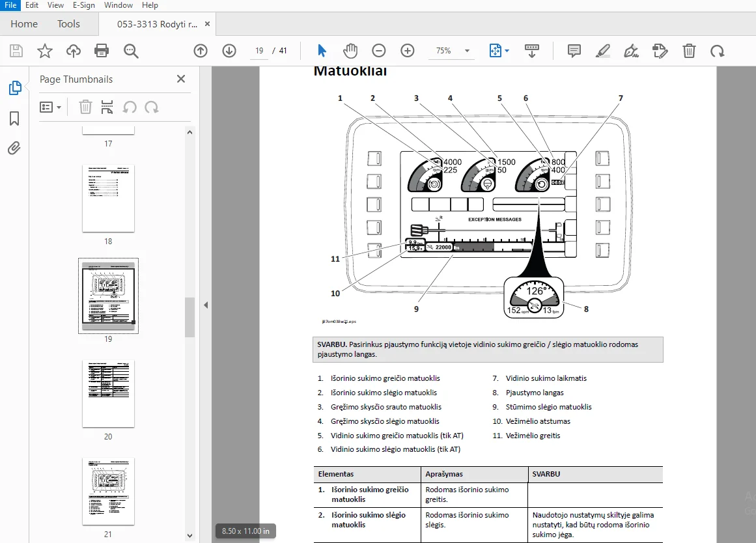Open the File menu

point(10,5)
